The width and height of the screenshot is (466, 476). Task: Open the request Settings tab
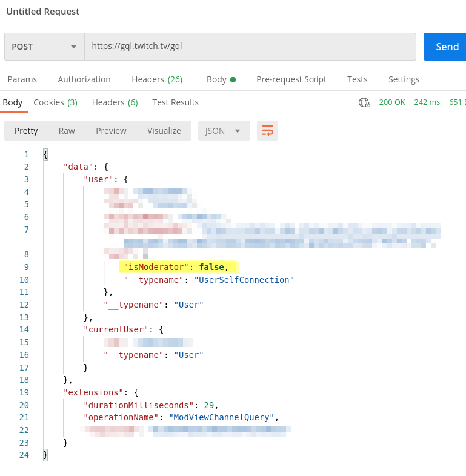[404, 79]
